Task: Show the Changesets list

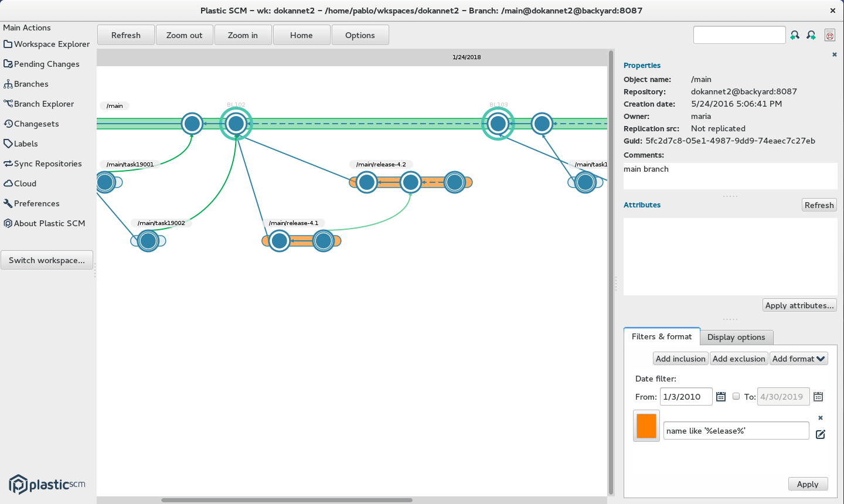Action: coord(31,124)
